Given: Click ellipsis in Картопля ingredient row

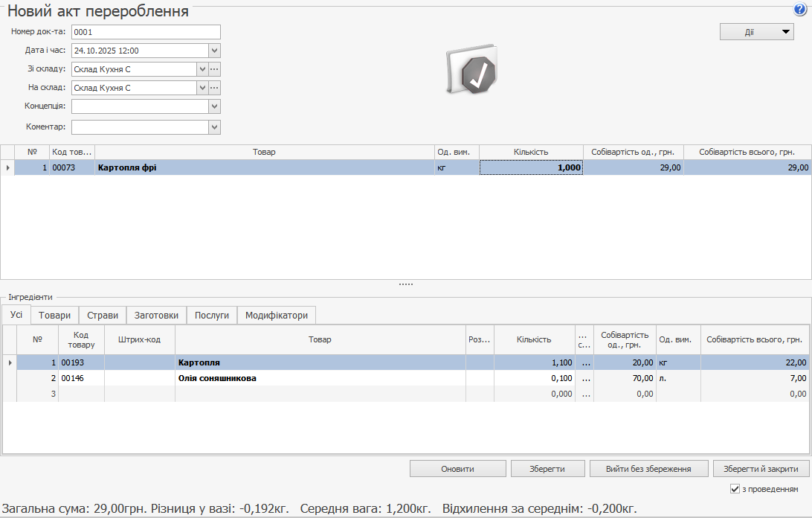Looking at the screenshot, I should coord(585,362).
